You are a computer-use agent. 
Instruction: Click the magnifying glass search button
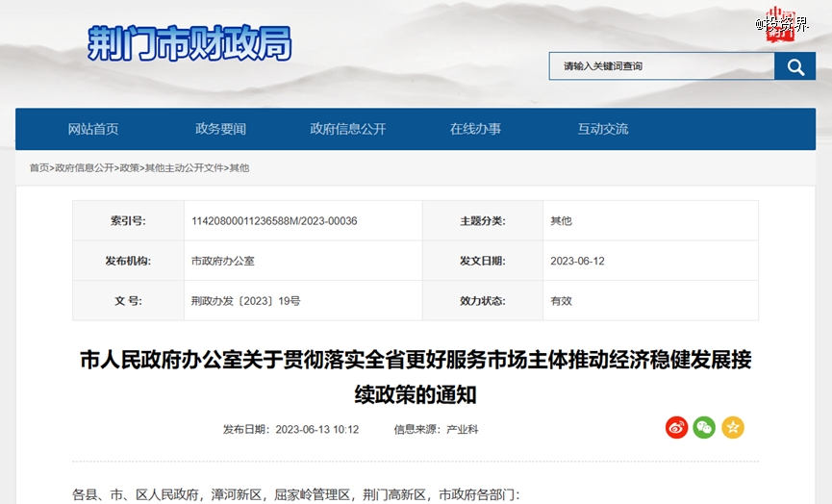point(794,66)
